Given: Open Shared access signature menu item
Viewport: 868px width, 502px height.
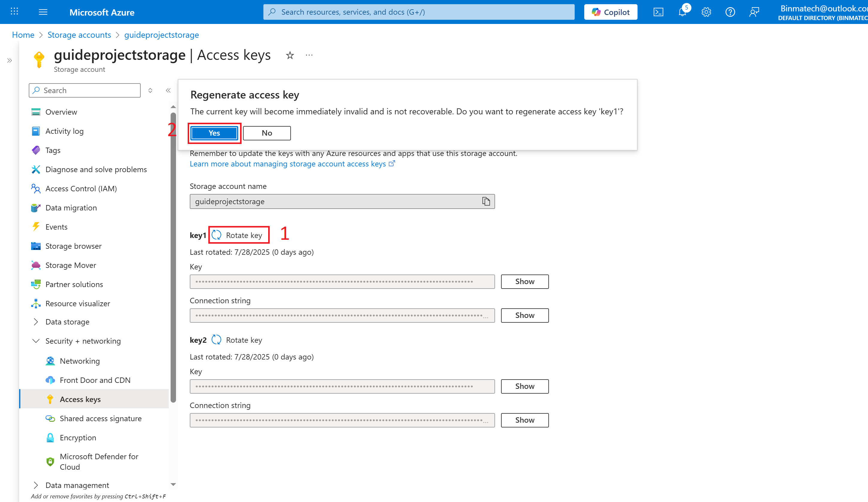Looking at the screenshot, I should 100,418.
